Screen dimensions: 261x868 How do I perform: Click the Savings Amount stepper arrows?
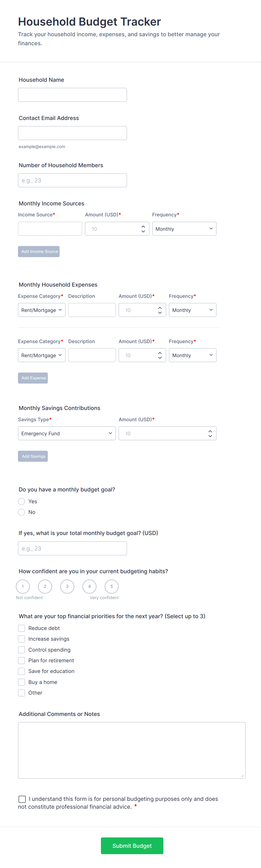click(x=210, y=434)
